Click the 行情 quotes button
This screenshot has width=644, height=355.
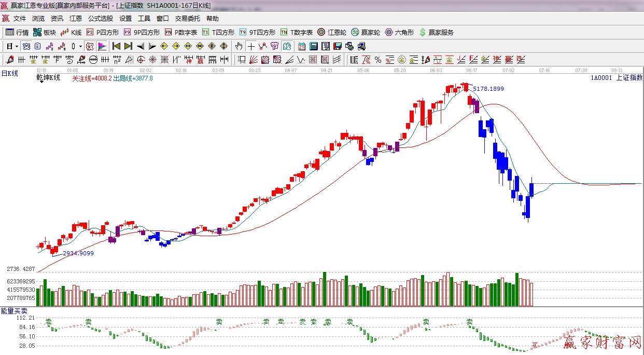[x=17, y=32]
